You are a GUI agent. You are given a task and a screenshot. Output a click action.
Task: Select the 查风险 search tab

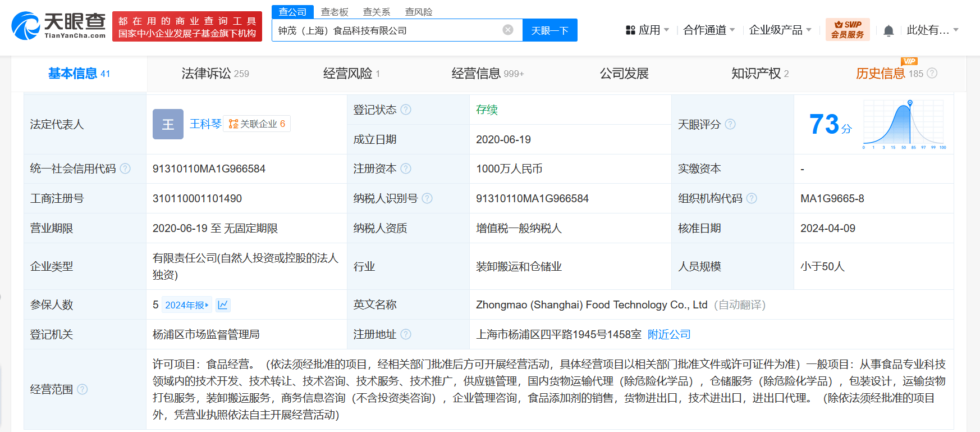(x=419, y=12)
